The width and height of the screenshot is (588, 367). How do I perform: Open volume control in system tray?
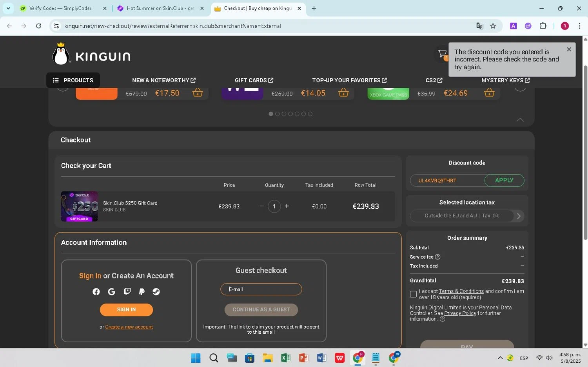pos(549,358)
